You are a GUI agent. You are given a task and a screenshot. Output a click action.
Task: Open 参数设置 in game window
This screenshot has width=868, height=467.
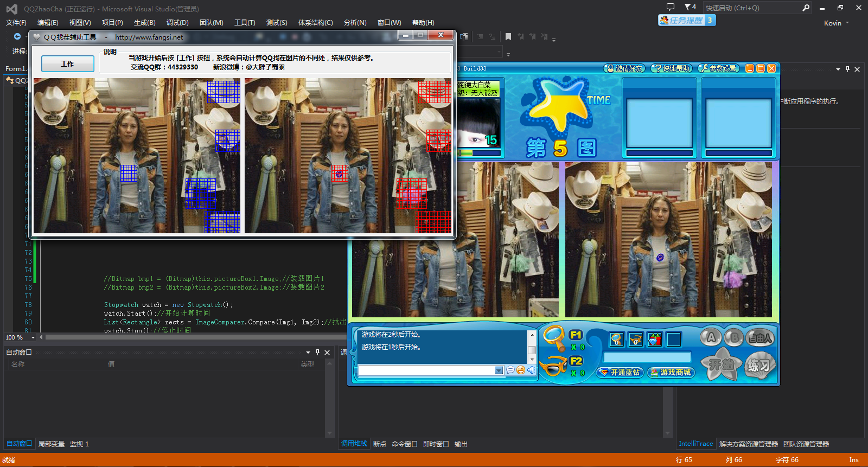(x=719, y=68)
